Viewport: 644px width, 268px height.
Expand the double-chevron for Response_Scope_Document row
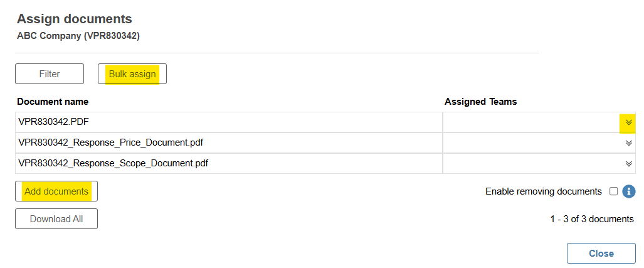click(628, 163)
